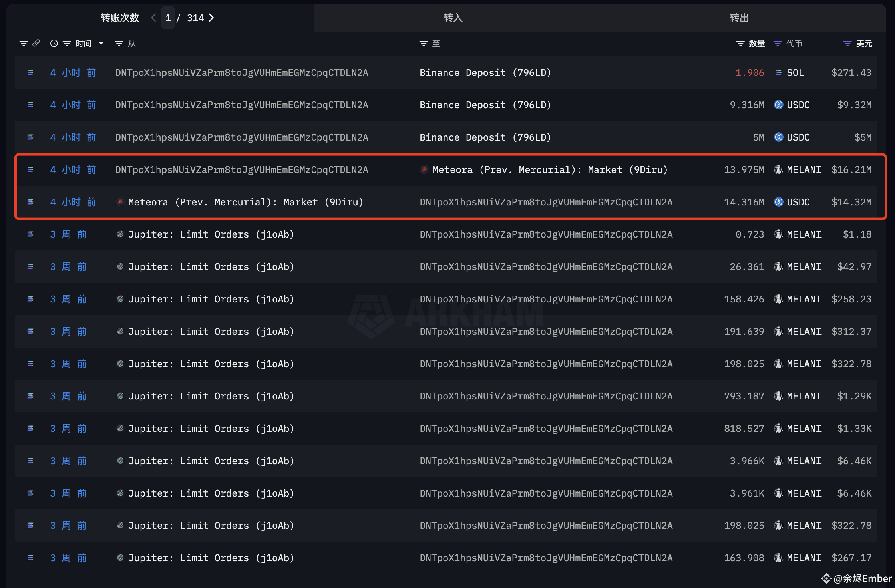Screen dimensions: 895x588
Task: Click Meteora logo in 13.975M row recipient
Action: click(424, 170)
